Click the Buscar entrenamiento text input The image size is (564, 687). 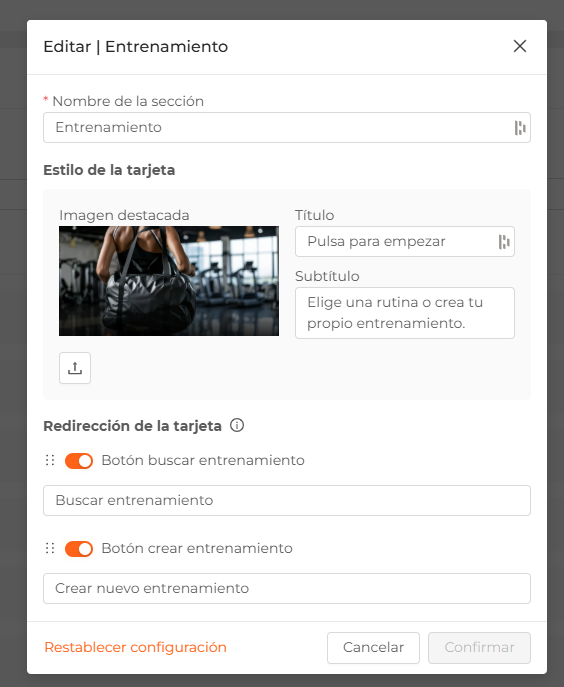(x=287, y=500)
